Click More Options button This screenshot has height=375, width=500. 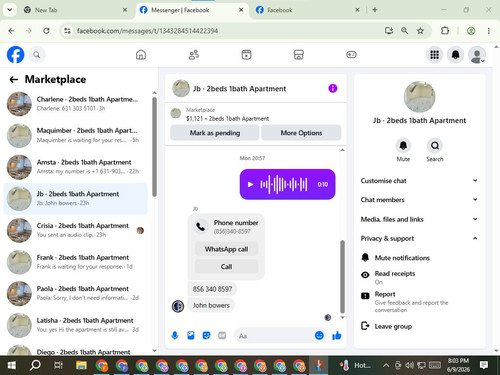pyautogui.click(x=301, y=133)
